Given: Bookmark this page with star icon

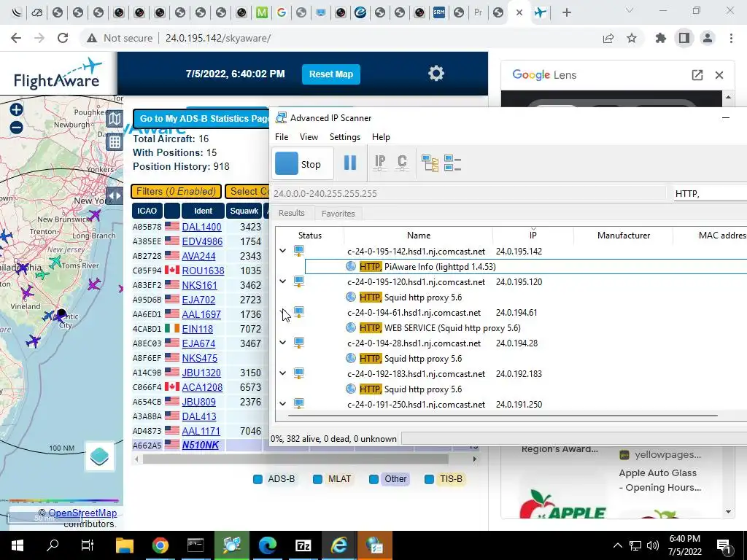Looking at the screenshot, I should [x=632, y=38].
